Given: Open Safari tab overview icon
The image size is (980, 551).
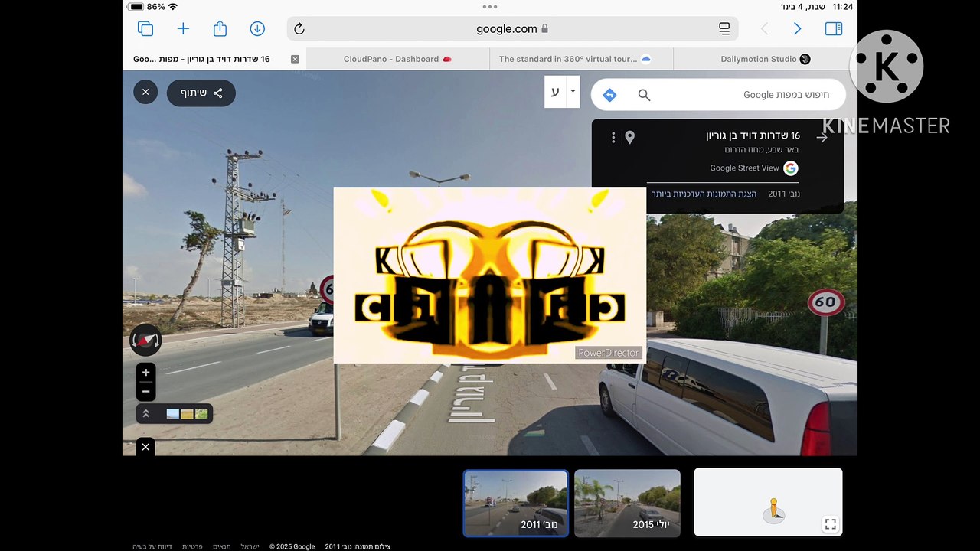Looking at the screenshot, I should click(145, 28).
